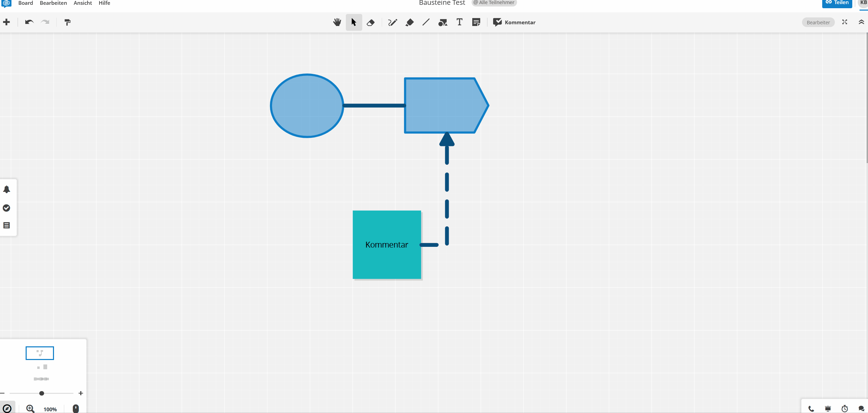Open the tasks checkmark panel
868x413 pixels.
pyautogui.click(x=6, y=208)
